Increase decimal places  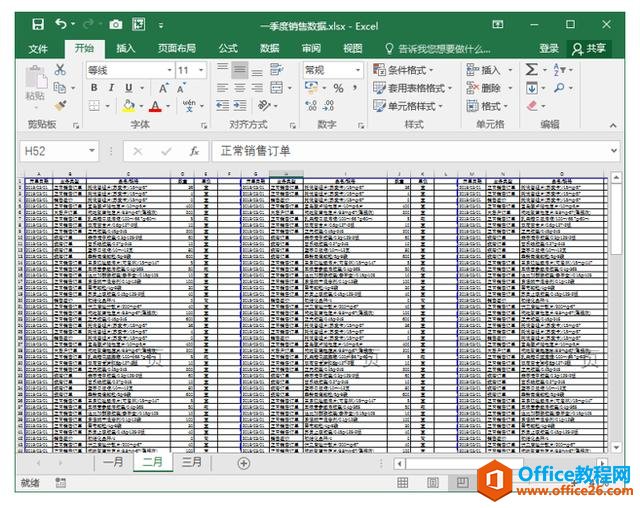311,106
